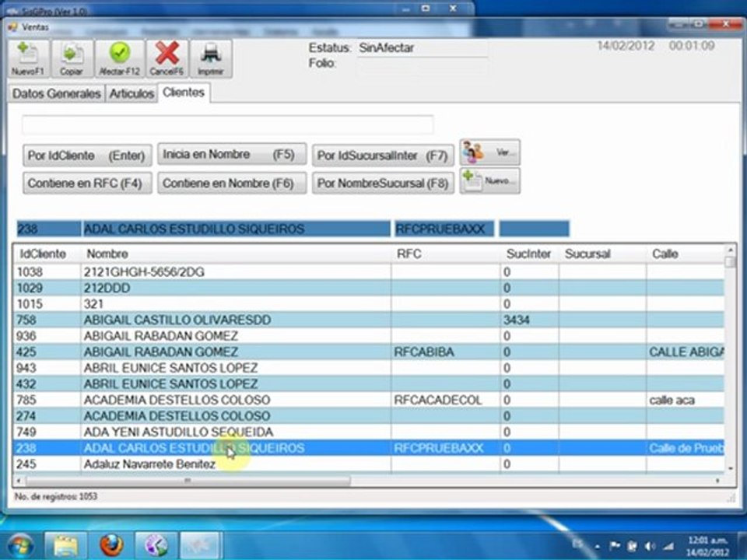This screenshot has width=747, height=560.
Task: Select ABIGAIL RABADAN GOMEZ with id 425
Action: pyautogui.click(x=369, y=352)
